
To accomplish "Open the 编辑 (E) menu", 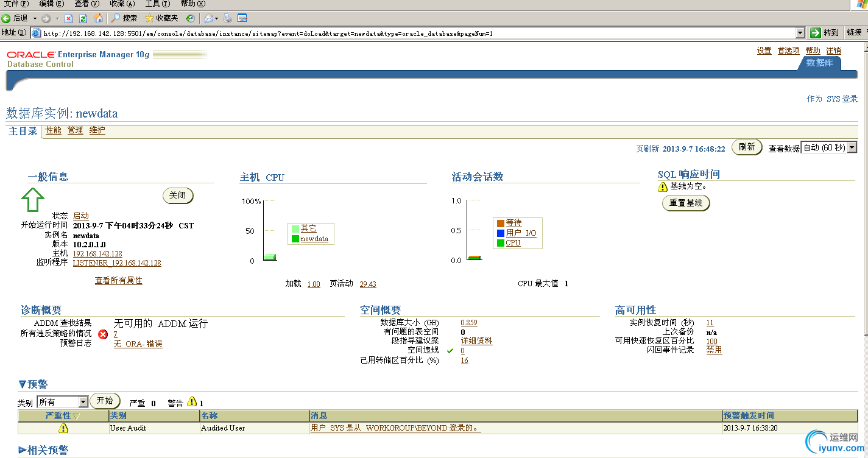I will point(51,4).
